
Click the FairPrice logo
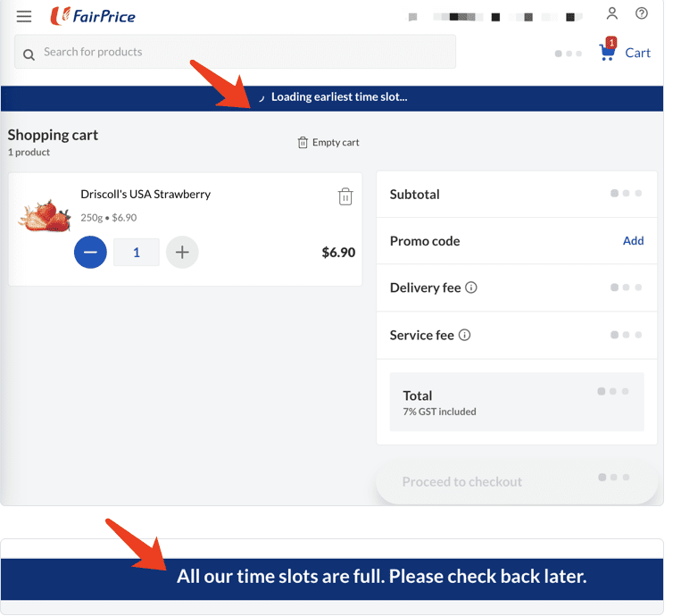tap(93, 16)
